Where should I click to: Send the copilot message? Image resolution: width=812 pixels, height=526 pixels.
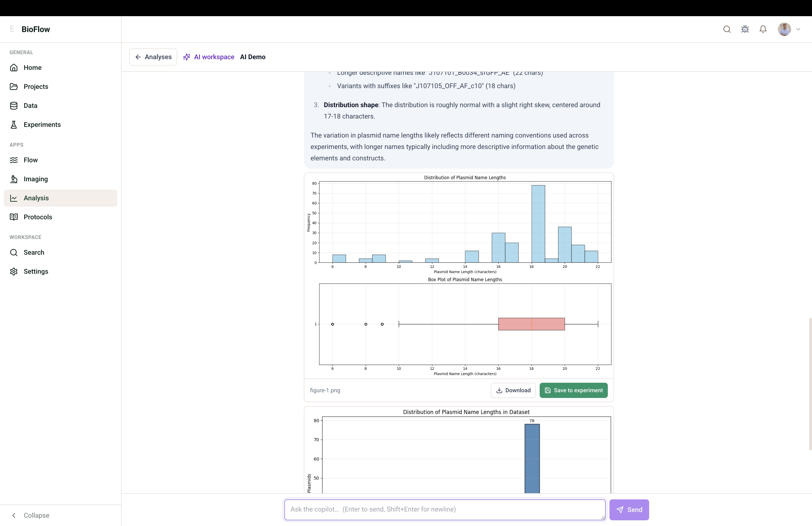[629, 510]
